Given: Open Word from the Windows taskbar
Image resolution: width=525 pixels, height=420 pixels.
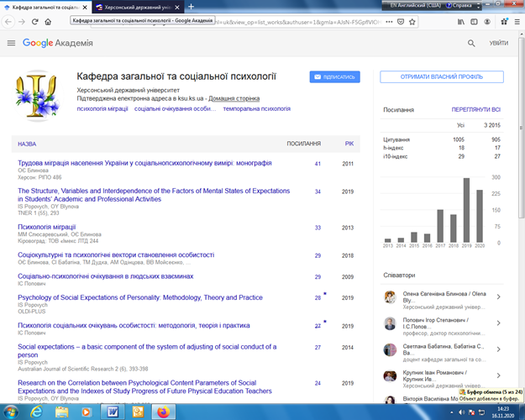Looking at the screenshot, I should (x=114, y=412).
